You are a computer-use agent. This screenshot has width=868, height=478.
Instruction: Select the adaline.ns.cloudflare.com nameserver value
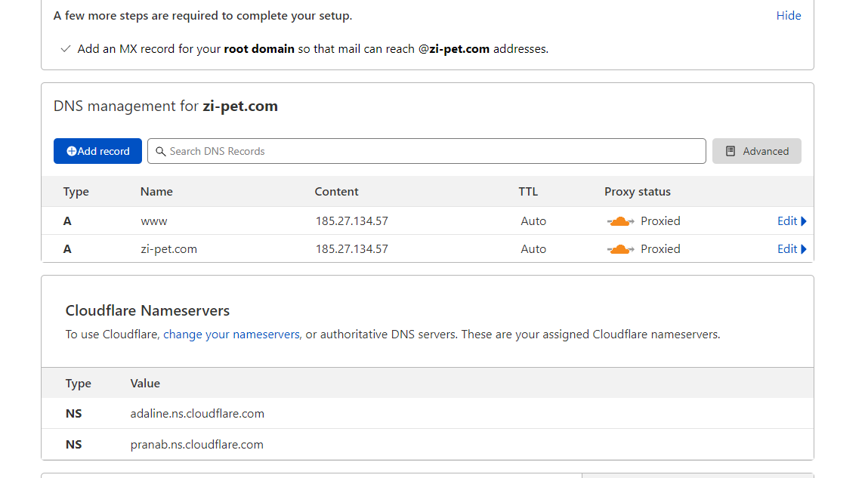197,413
